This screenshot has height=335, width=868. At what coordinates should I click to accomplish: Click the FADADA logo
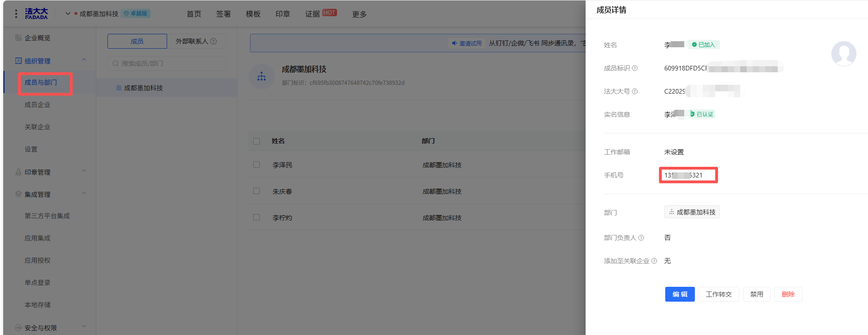click(37, 14)
